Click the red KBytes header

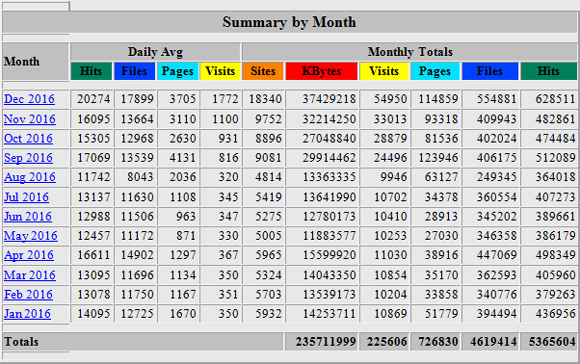321,71
